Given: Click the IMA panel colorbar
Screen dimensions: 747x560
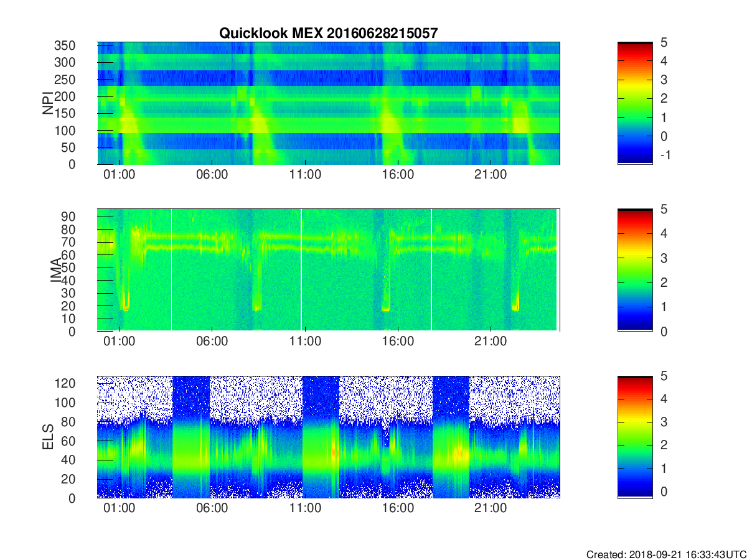Looking at the screenshot, I should pyautogui.click(x=635, y=270).
